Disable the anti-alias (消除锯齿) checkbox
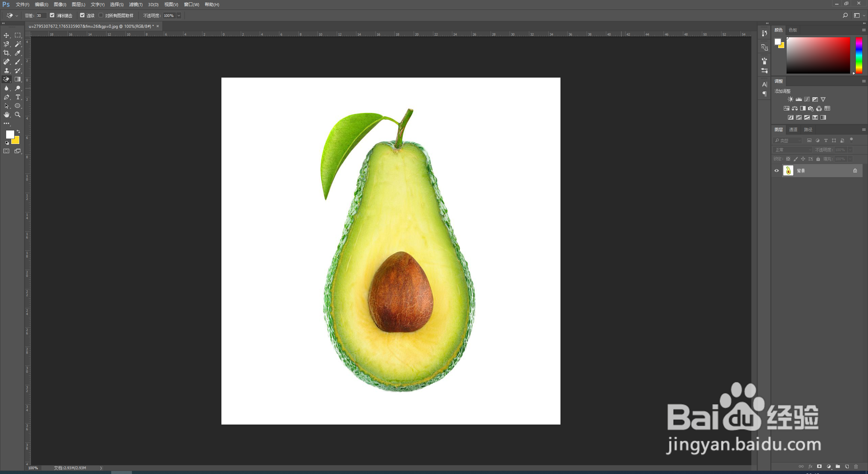Viewport: 868px width, 474px height. pyautogui.click(x=52, y=15)
